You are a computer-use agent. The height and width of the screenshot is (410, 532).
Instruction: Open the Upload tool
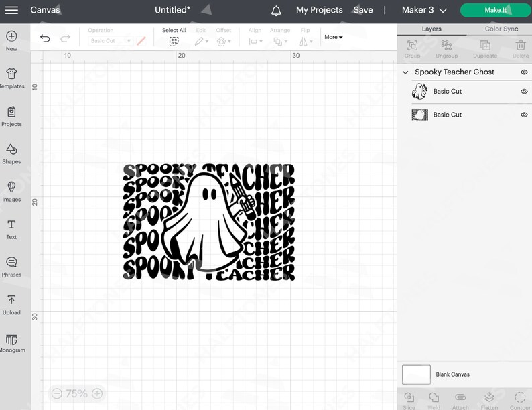point(11,304)
